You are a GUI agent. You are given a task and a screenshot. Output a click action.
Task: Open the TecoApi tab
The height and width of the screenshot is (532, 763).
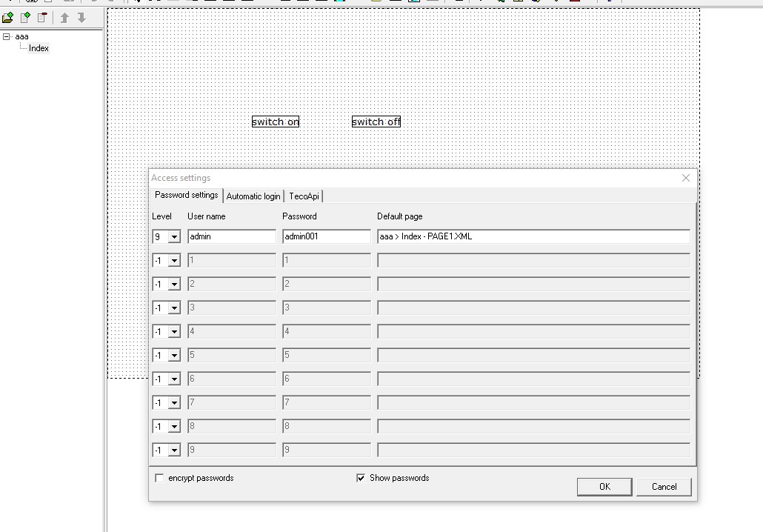(304, 196)
